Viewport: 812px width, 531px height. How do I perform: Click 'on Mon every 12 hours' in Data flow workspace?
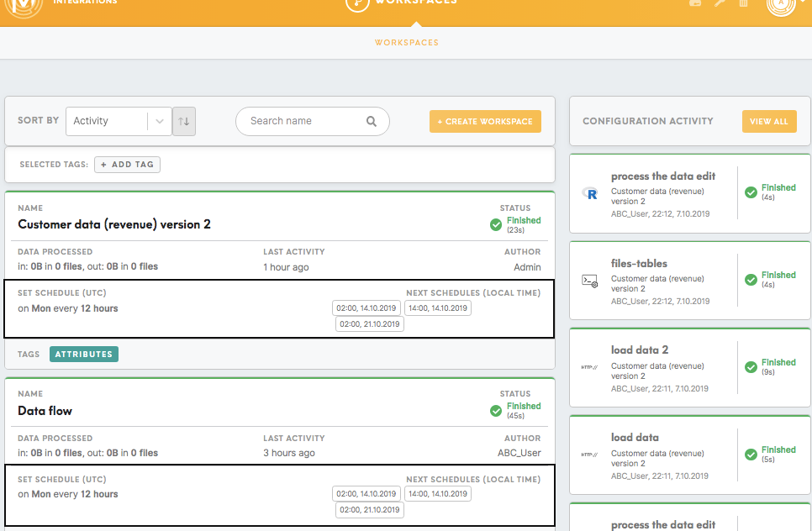click(x=68, y=494)
